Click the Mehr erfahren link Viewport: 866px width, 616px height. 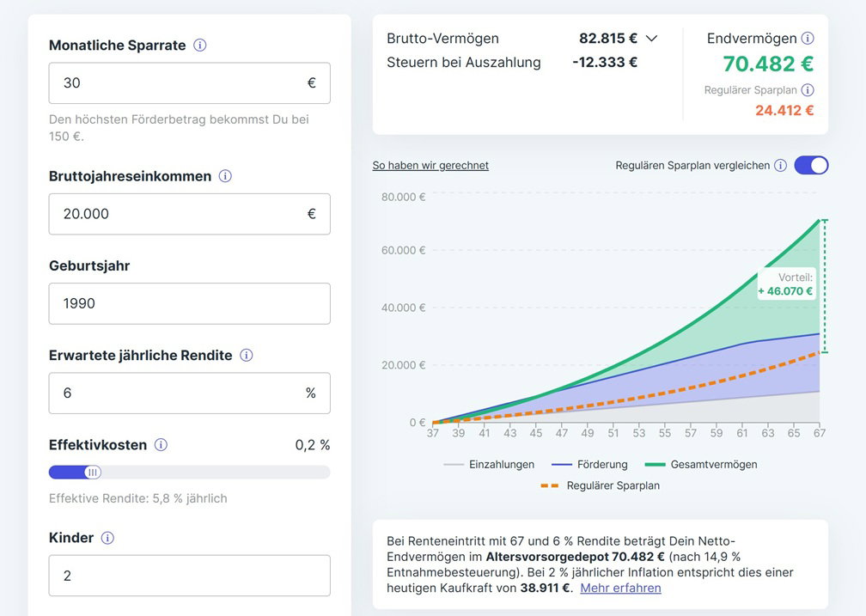click(x=620, y=589)
